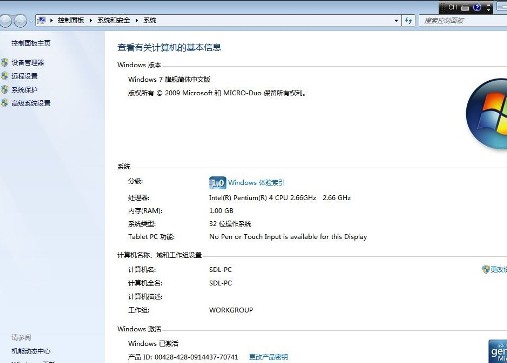Click the Tablet PC 功能 label

tap(151, 237)
